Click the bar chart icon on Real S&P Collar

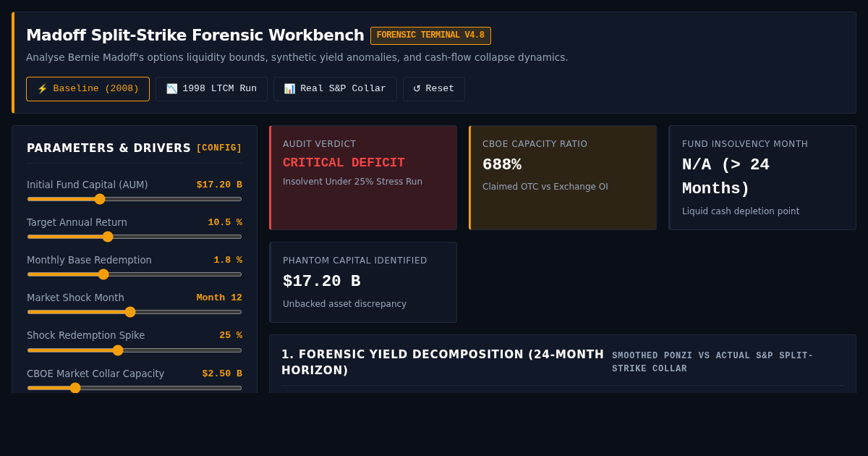click(289, 89)
